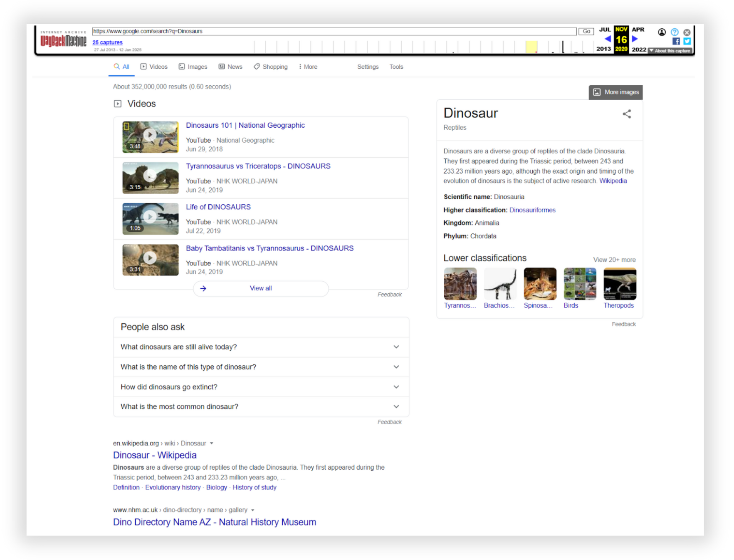Open the "25 captures" link
This screenshot has width=734, height=560.
[x=107, y=42]
